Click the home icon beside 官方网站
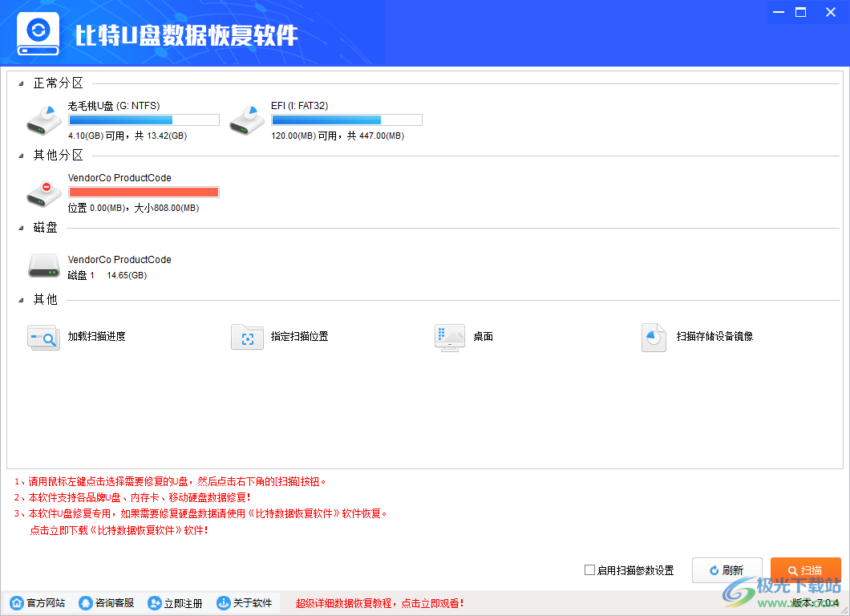The width and height of the screenshot is (850, 616). (x=17, y=603)
